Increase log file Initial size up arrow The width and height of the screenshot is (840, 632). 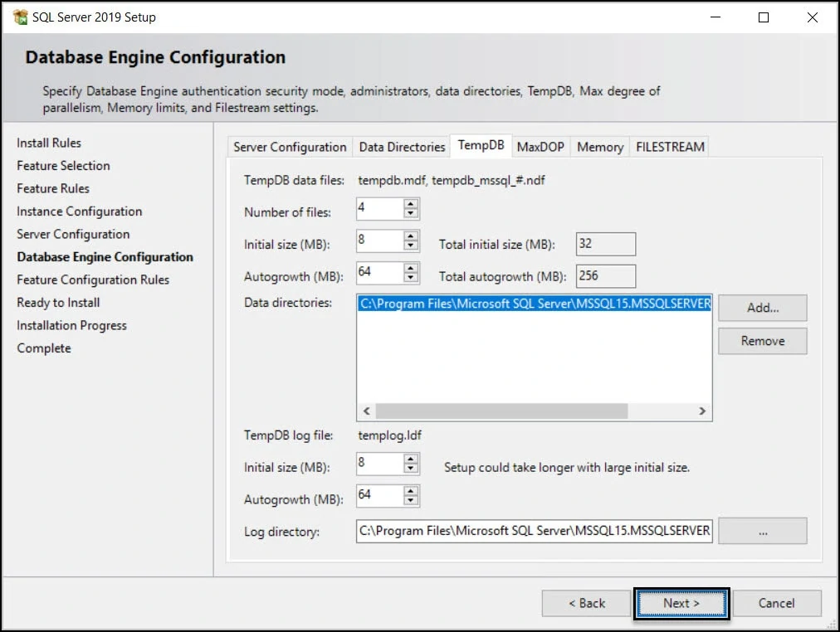coord(411,459)
